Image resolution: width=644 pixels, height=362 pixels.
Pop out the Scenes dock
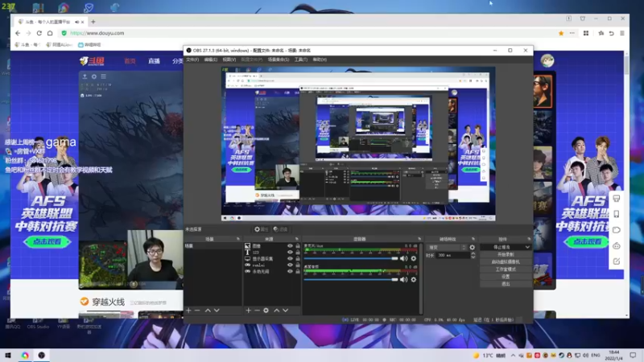(x=237, y=239)
